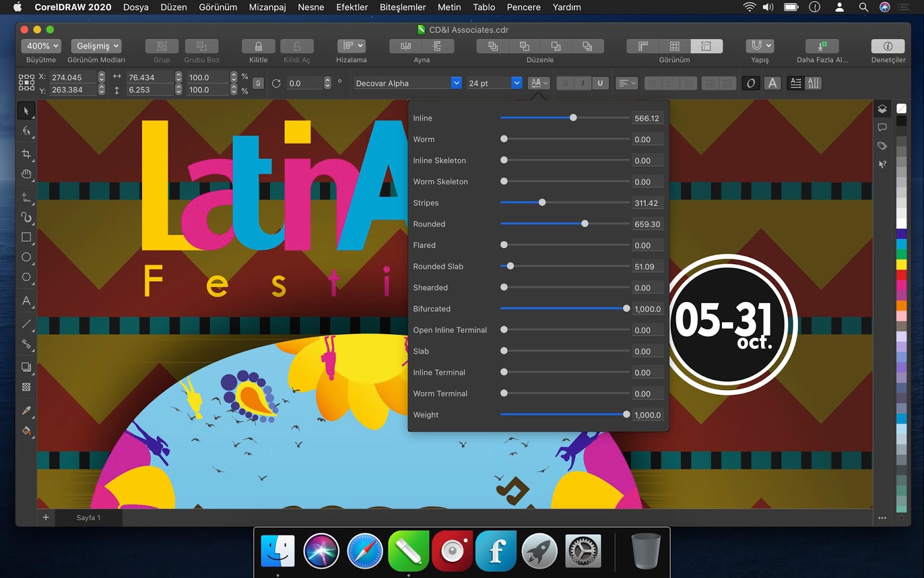Click the object origin anchor grid
Viewport: 924px width, 578px height.
pos(27,83)
